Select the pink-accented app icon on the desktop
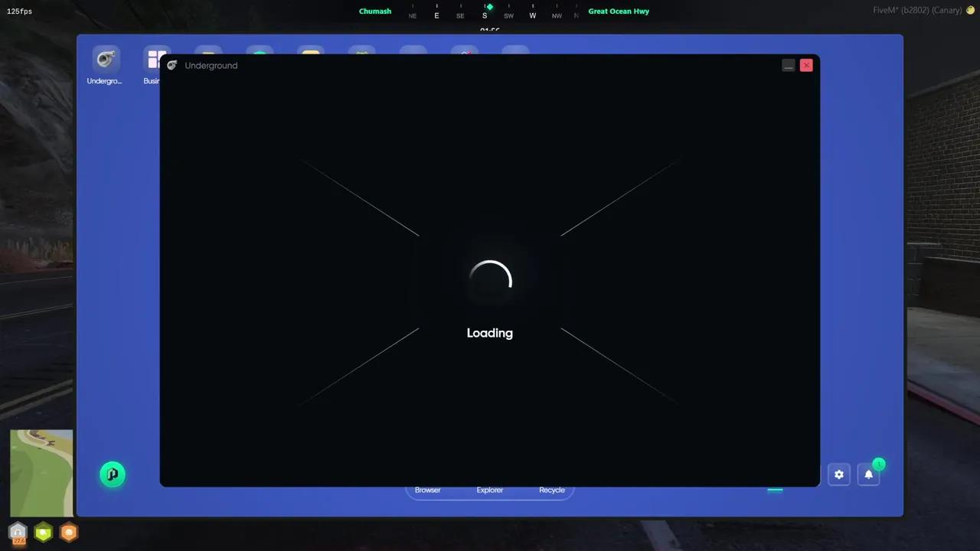The width and height of the screenshot is (980, 551). (465, 56)
